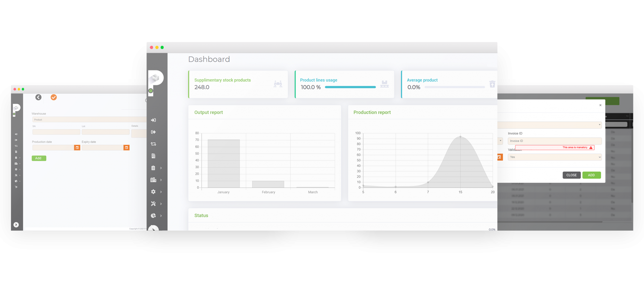Click the green Add button in Warehouse window

click(x=39, y=158)
